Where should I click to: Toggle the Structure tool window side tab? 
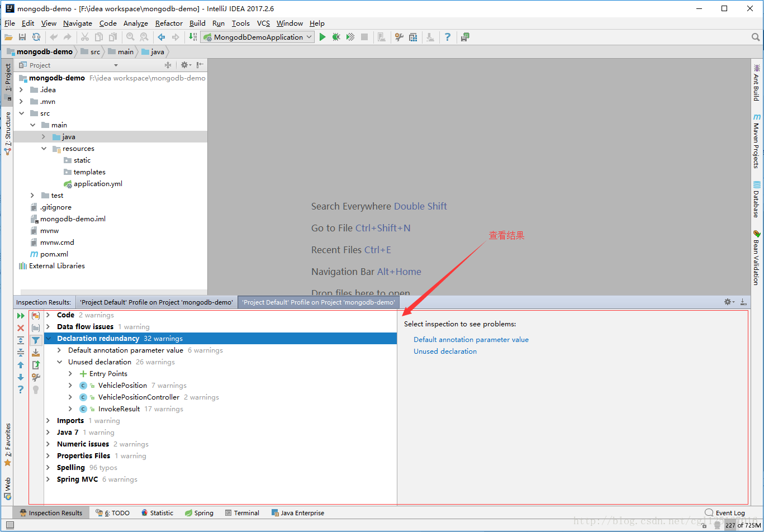(8, 133)
